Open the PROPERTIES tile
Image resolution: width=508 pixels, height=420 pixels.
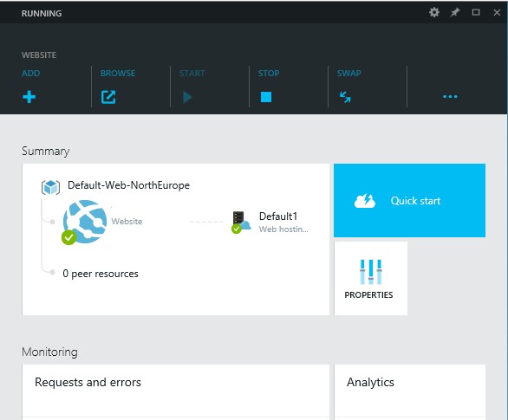371,278
